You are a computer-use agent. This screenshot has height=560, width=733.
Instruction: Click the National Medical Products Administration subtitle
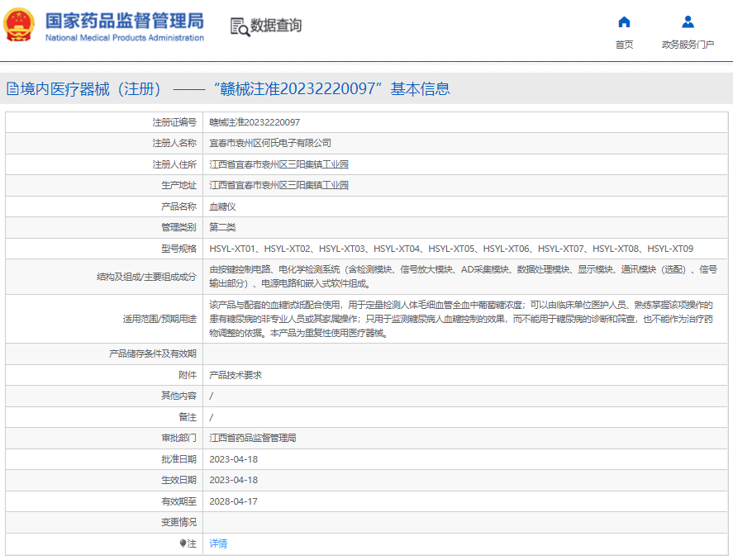[124, 38]
